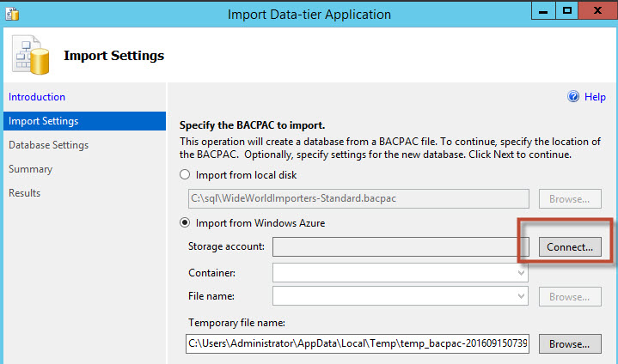Expand the File name dropdown
The image size is (618, 364).
click(x=522, y=296)
